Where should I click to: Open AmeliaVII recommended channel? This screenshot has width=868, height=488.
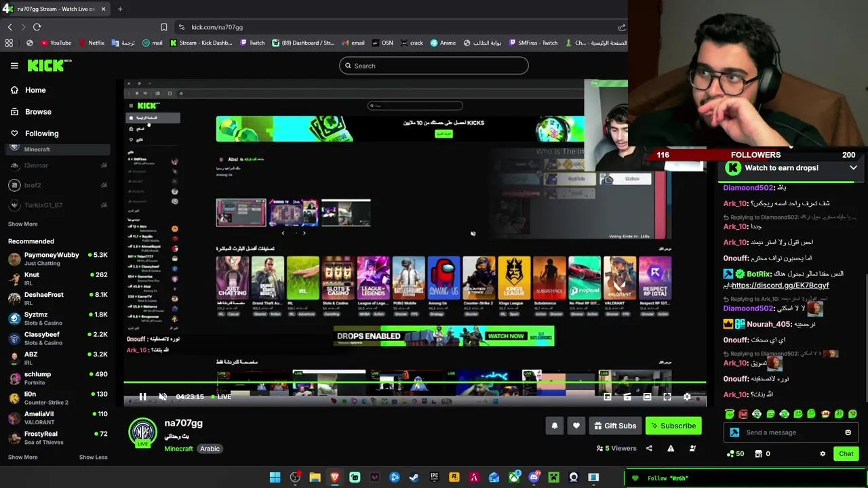coord(58,418)
